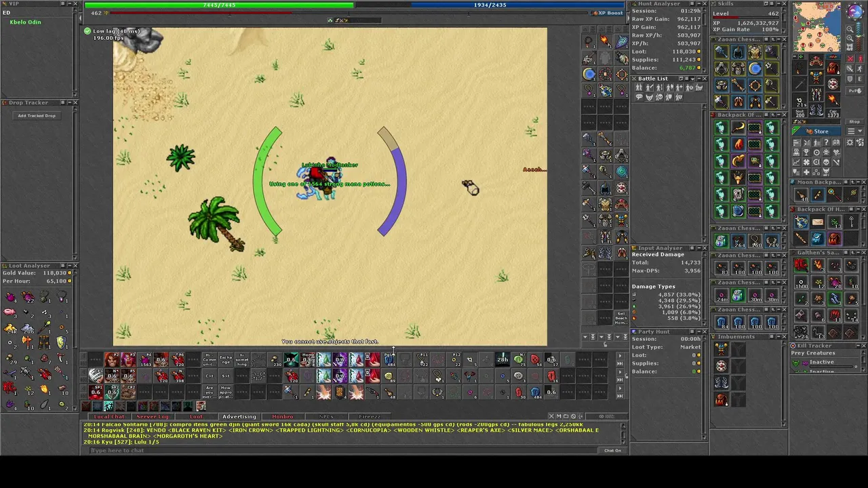Collapse the Kill Tracker panel
This screenshot has width=868, height=488.
(x=858, y=345)
